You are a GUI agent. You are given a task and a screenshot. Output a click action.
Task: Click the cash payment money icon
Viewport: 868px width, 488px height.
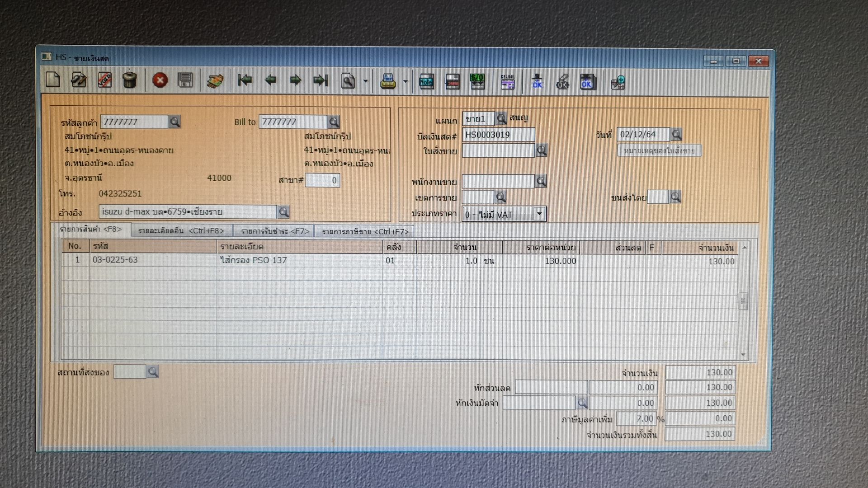[215, 81]
